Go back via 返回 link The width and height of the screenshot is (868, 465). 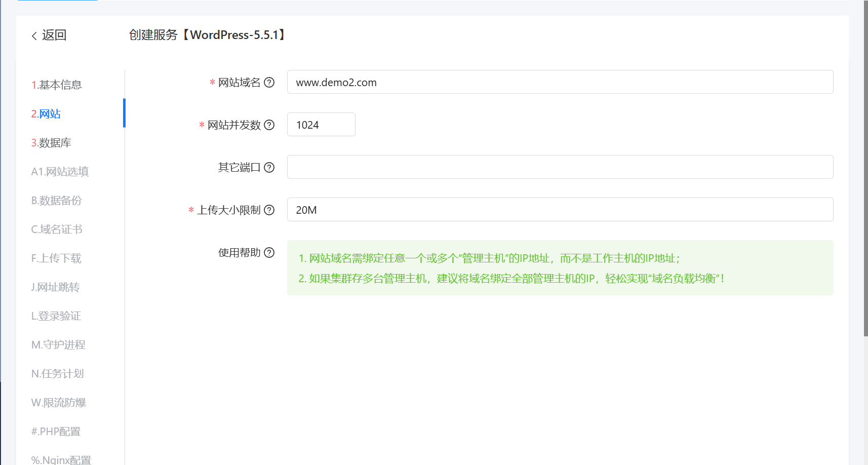pos(54,35)
